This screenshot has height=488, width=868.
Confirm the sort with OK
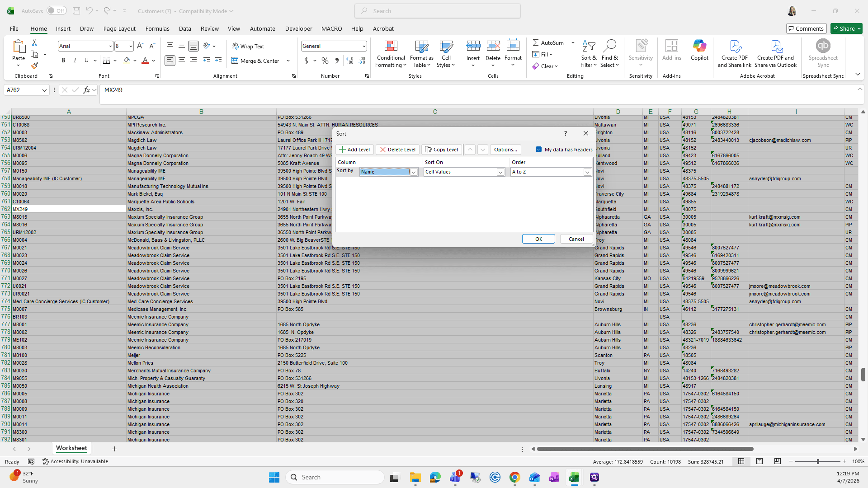tap(538, 239)
